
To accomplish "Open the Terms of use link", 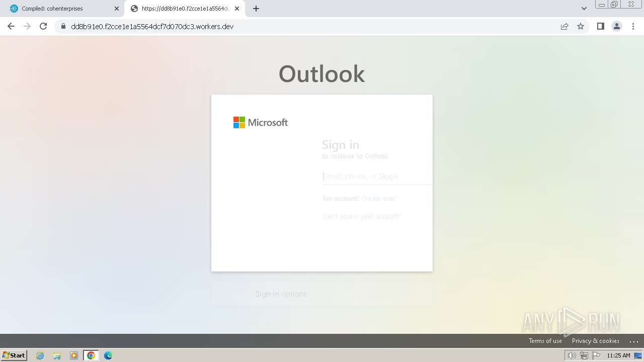I will click(545, 341).
